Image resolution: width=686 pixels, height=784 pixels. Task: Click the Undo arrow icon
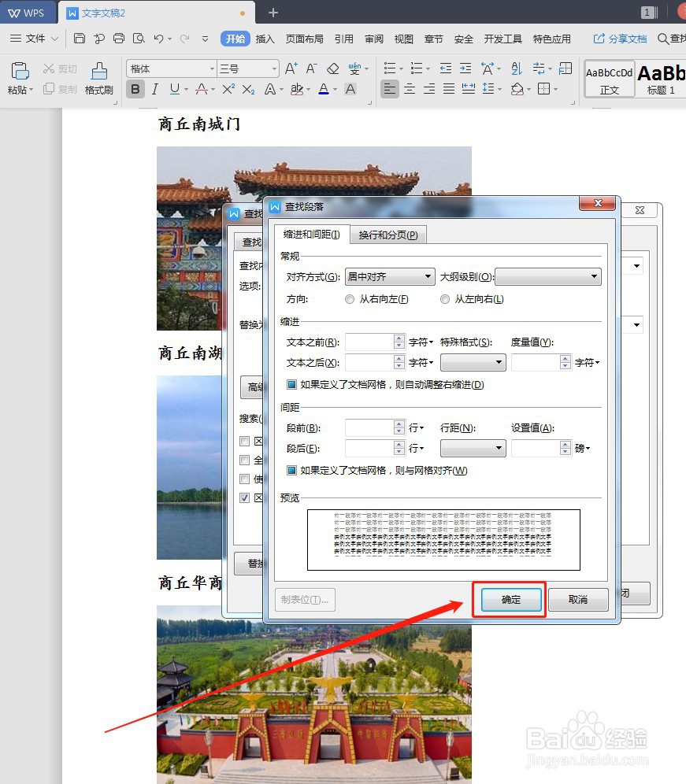click(x=158, y=39)
